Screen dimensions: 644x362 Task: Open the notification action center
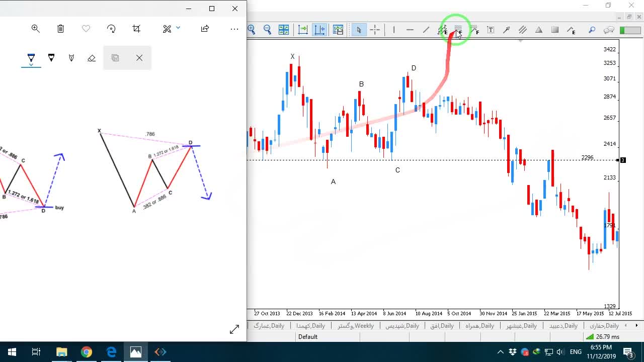point(628,352)
